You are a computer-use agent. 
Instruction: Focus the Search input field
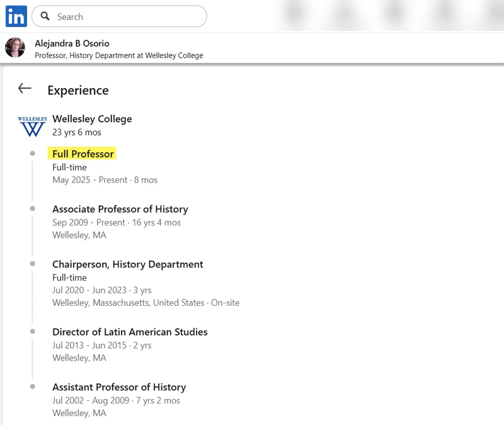119,16
